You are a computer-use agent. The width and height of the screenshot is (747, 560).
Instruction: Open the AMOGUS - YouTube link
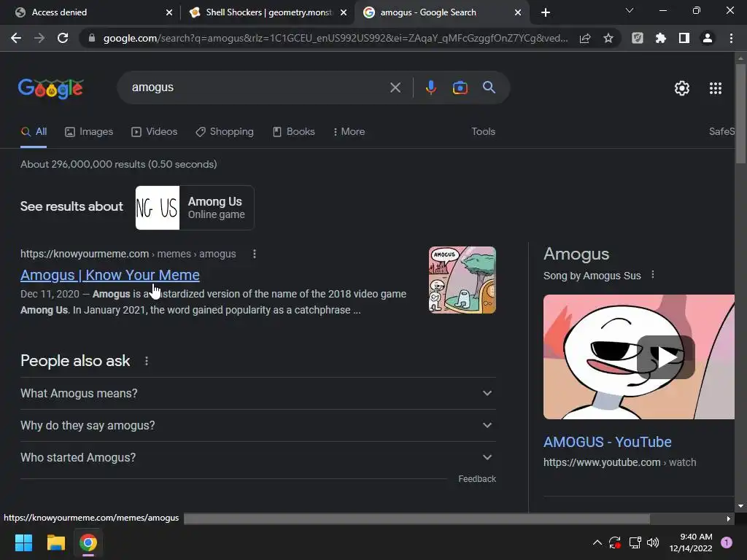[x=608, y=442]
